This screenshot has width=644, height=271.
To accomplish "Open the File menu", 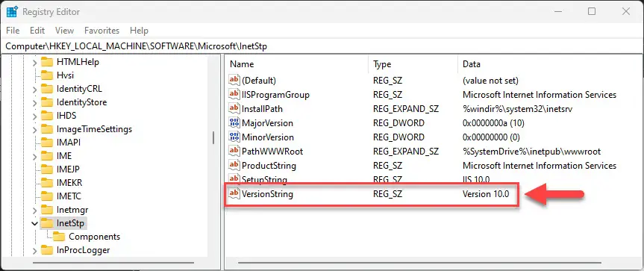I will click(x=13, y=31).
